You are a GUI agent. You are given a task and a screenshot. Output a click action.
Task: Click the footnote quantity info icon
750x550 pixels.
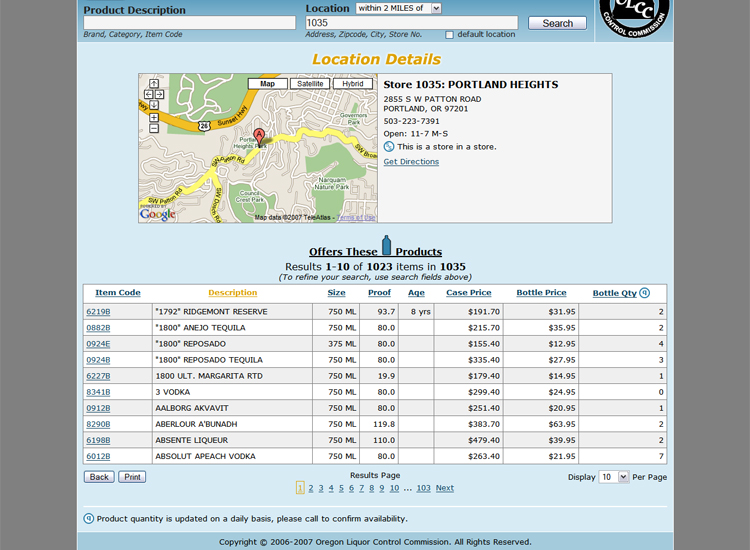pyautogui.click(x=88, y=518)
